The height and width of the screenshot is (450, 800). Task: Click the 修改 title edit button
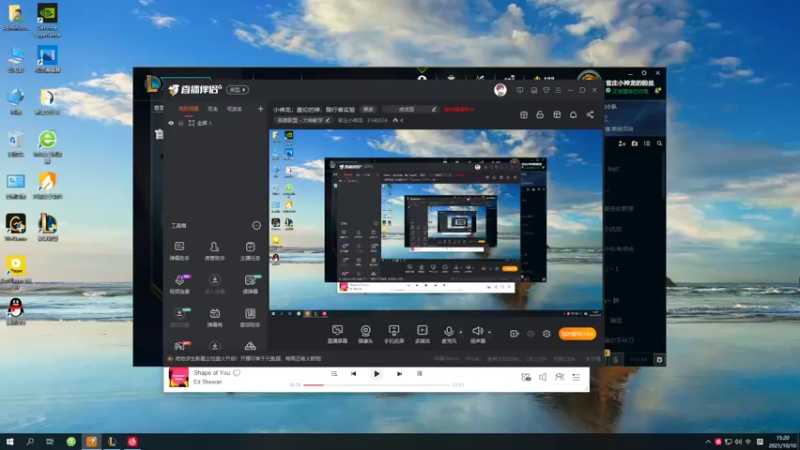[368, 109]
